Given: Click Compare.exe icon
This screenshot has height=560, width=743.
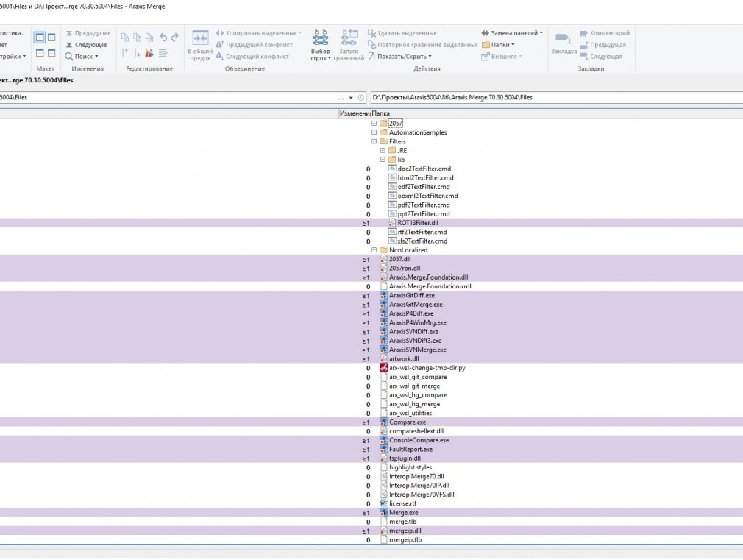Looking at the screenshot, I should [384, 422].
